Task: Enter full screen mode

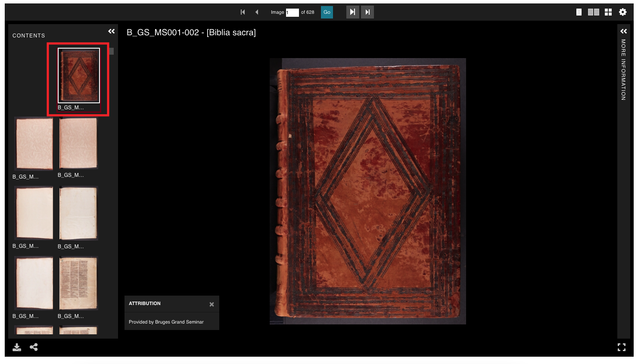Action: (x=622, y=347)
